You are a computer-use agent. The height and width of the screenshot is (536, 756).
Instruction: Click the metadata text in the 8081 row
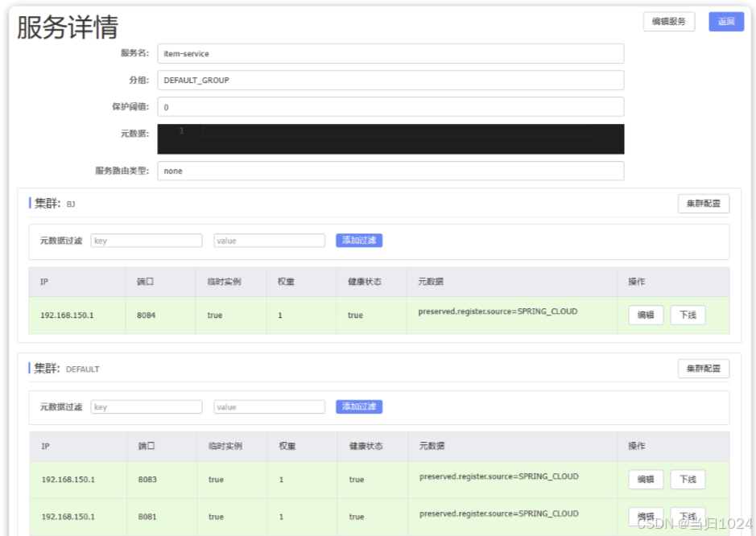pos(499,513)
